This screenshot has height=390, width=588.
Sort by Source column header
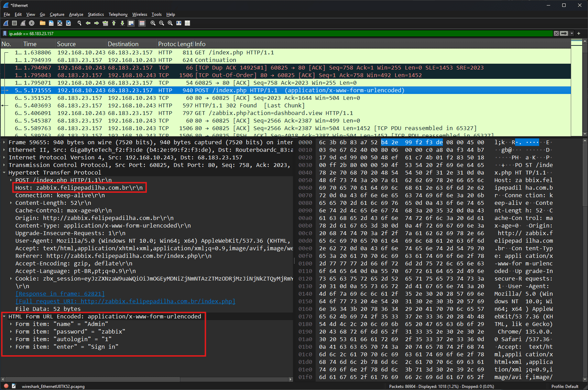[81, 44]
